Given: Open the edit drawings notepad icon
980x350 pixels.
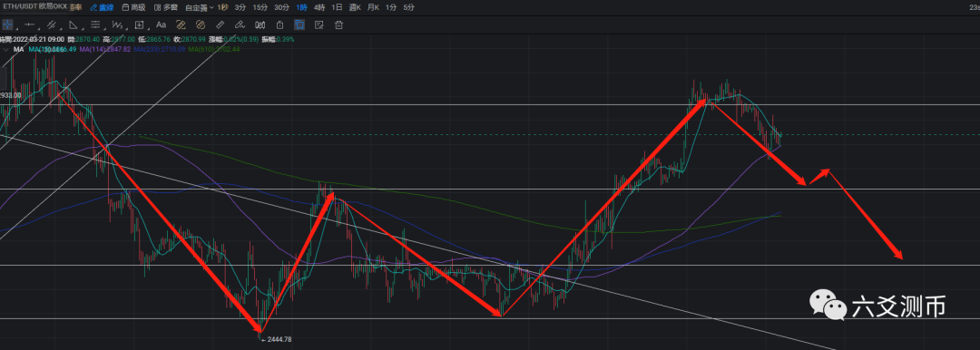Looking at the screenshot, I should (x=318, y=25).
